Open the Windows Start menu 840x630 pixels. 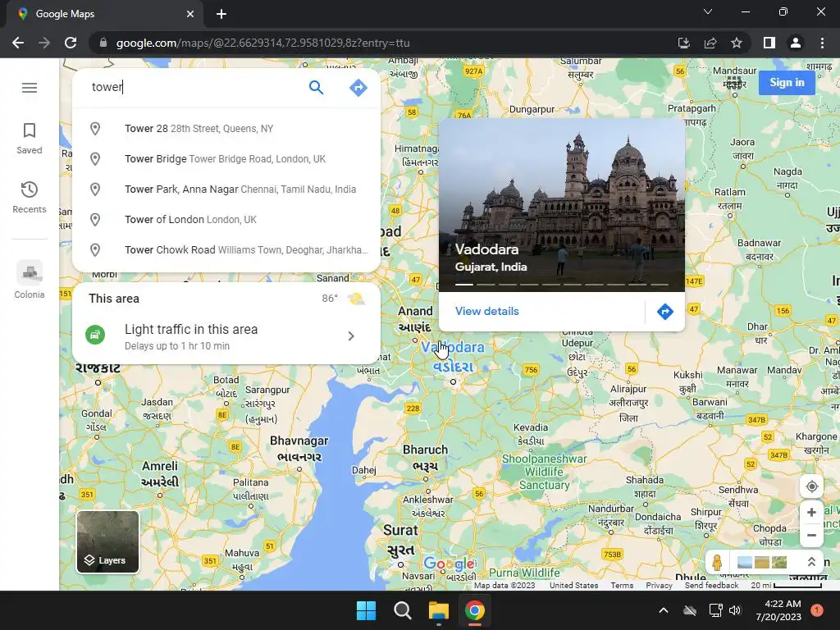click(x=367, y=610)
